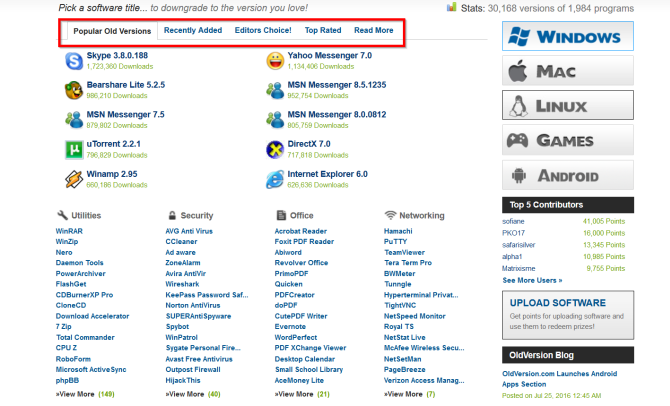Screen dimensions: 670x406
Task: Open the Linux platform section
Action: 568,106
